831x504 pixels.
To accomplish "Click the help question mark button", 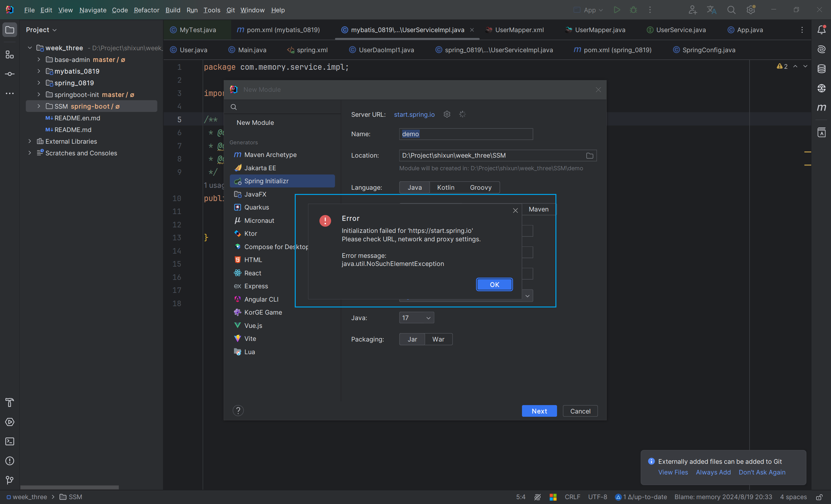I will [x=238, y=411].
